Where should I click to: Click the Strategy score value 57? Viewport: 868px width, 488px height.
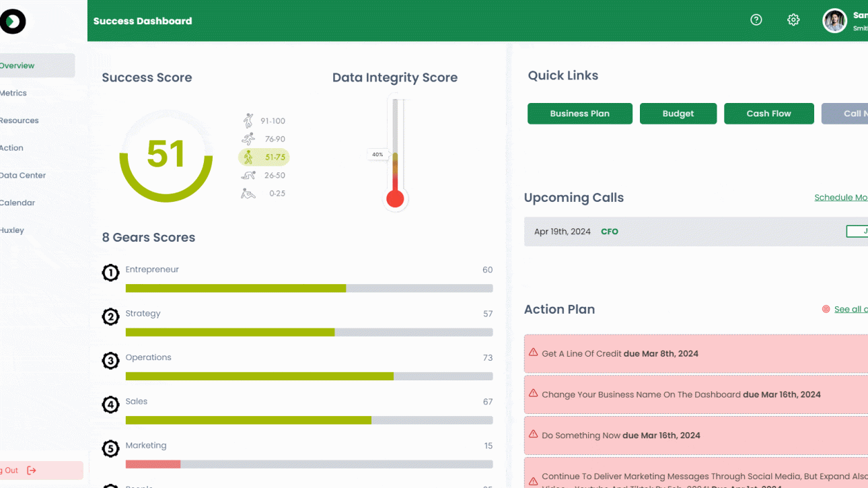487,314
